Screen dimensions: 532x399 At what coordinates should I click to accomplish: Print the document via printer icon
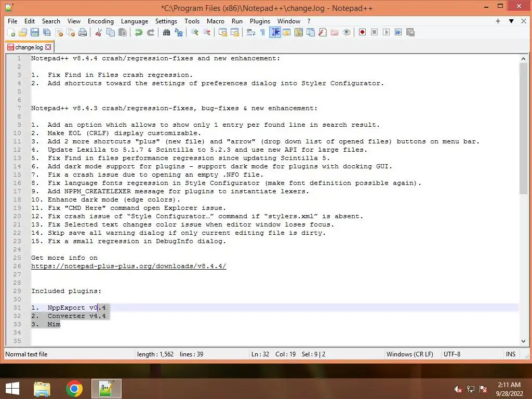[83, 33]
